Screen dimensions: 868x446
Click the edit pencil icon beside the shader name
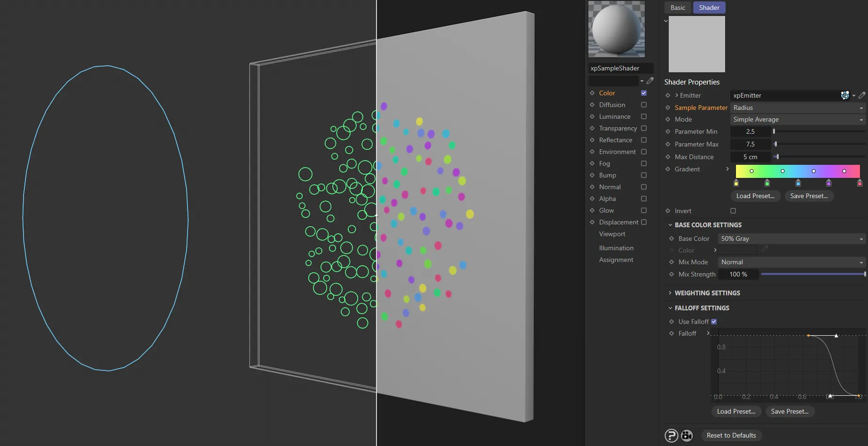tap(650, 80)
